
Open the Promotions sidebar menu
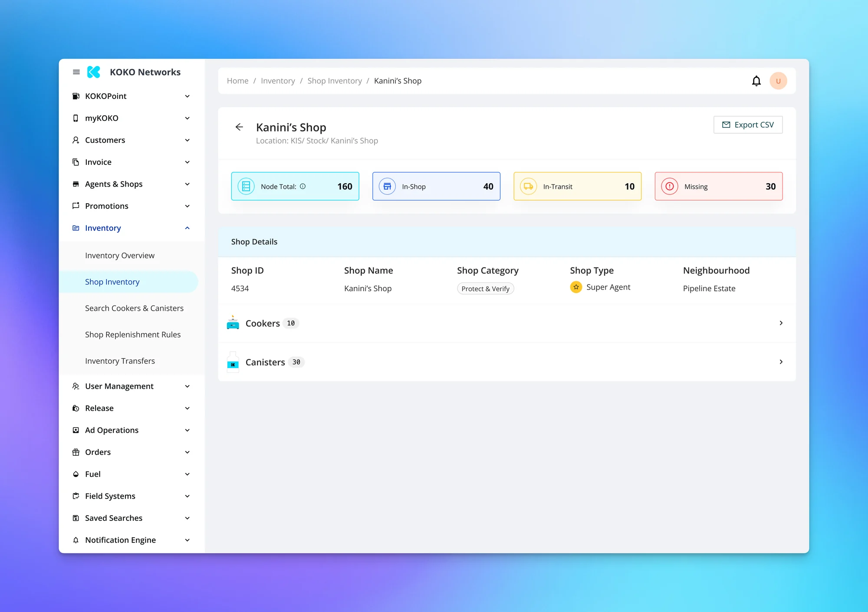[x=131, y=206]
